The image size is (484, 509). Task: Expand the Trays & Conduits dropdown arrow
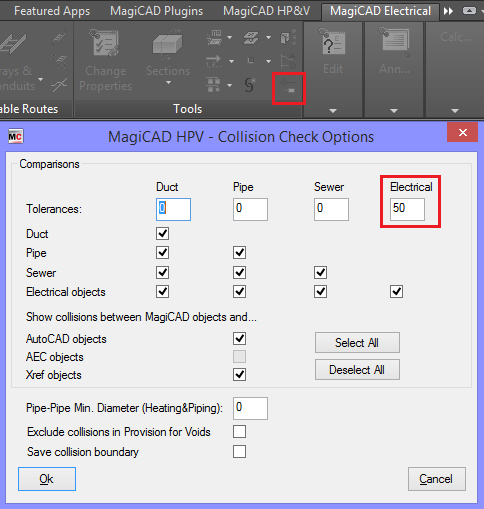pos(41,79)
